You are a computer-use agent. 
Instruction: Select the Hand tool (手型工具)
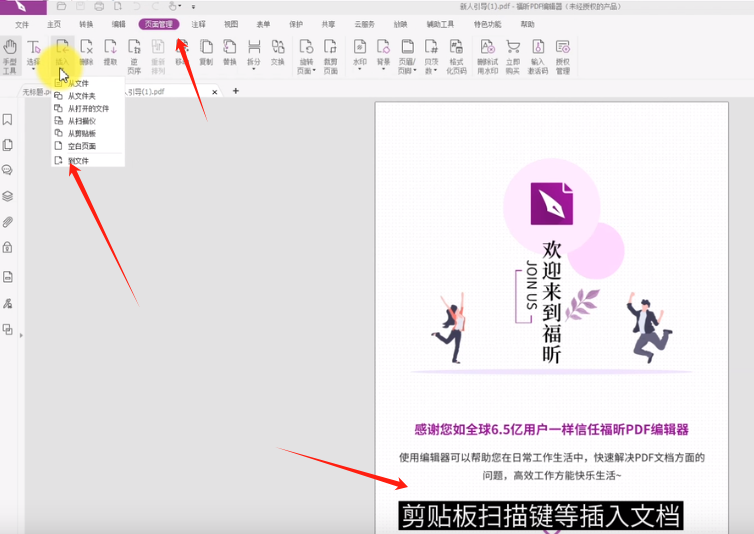coord(10,56)
